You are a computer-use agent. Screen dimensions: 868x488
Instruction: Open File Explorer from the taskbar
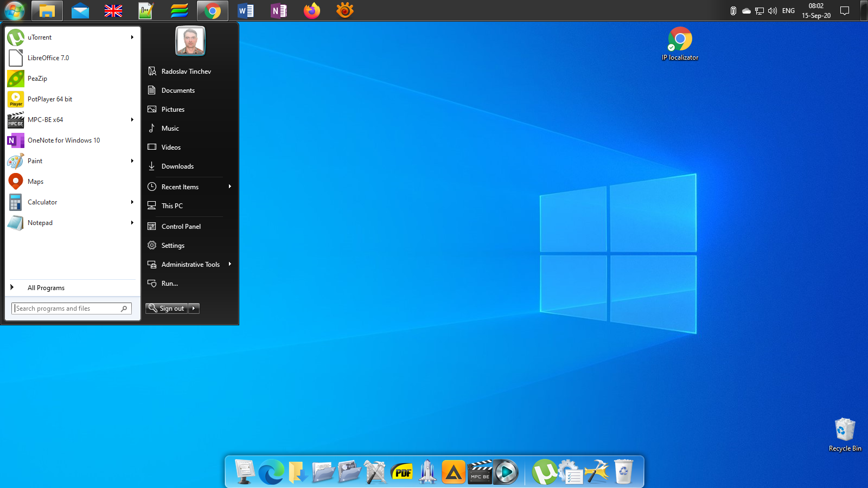pos(47,10)
